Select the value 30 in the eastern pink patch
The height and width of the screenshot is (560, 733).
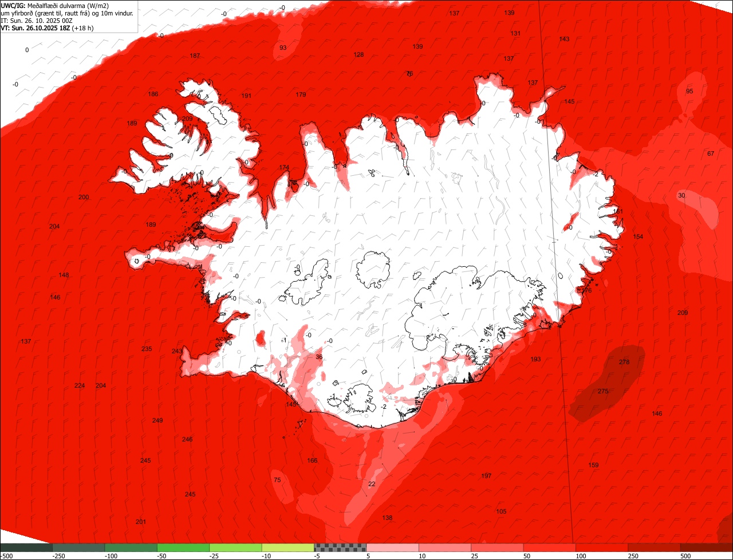tap(681, 195)
